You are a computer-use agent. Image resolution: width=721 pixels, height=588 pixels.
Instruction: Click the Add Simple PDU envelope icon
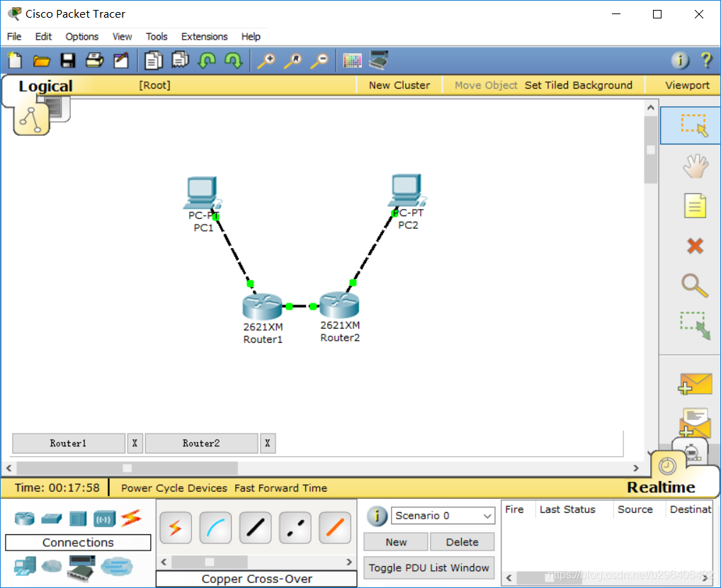(x=695, y=384)
